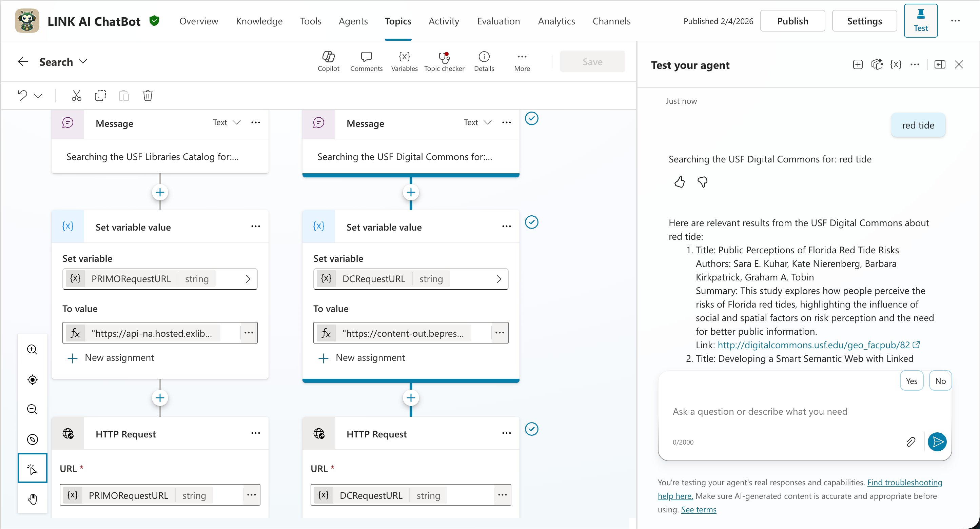Screen dimensions: 980x529
Task: Recenter canvas with the target icon
Action: pyautogui.click(x=32, y=379)
